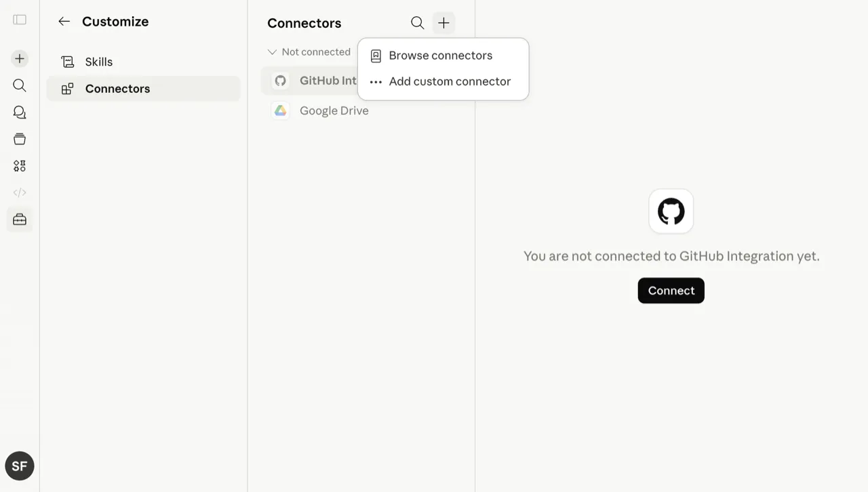Choose Browse connectors from the menu
The width and height of the screenshot is (868, 492).
(x=443, y=56)
